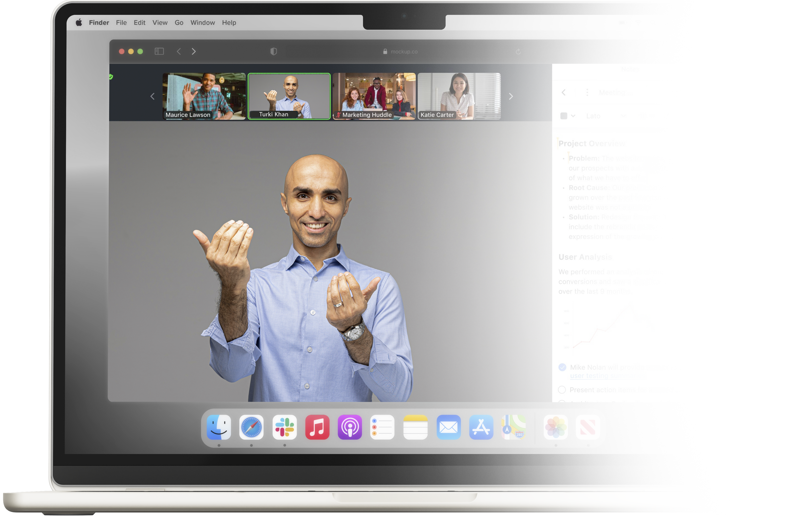Select Turki Khan's video thumbnail
Image resolution: width=812 pixels, height=521 pixels.
pos(289,97)
